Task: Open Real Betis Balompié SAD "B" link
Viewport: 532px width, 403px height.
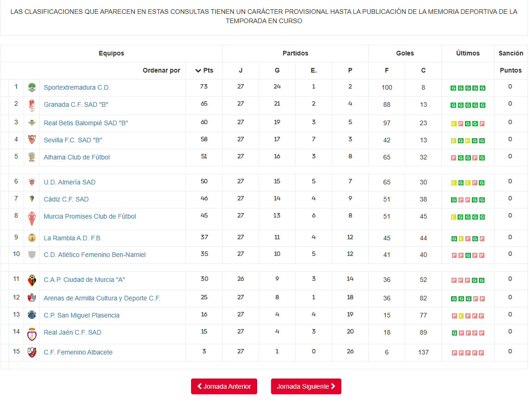Action: pyautogui.click(x=86, y=123)
